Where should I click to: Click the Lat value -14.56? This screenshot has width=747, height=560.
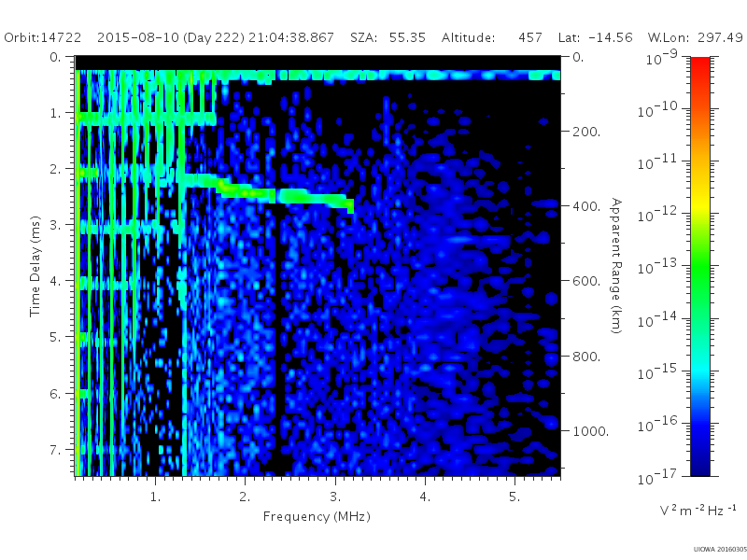[611, 37]
